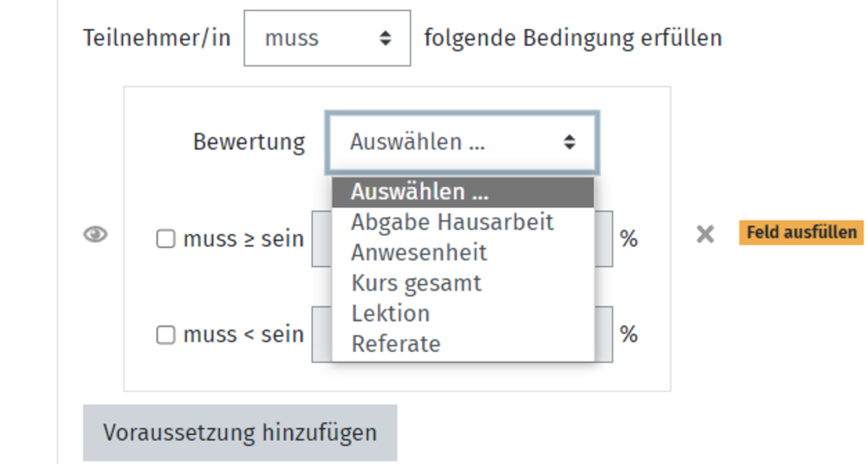Click the percent sign beside the ≥ field
The height and width of the screenshot is (464, 868).
point(629,239)
